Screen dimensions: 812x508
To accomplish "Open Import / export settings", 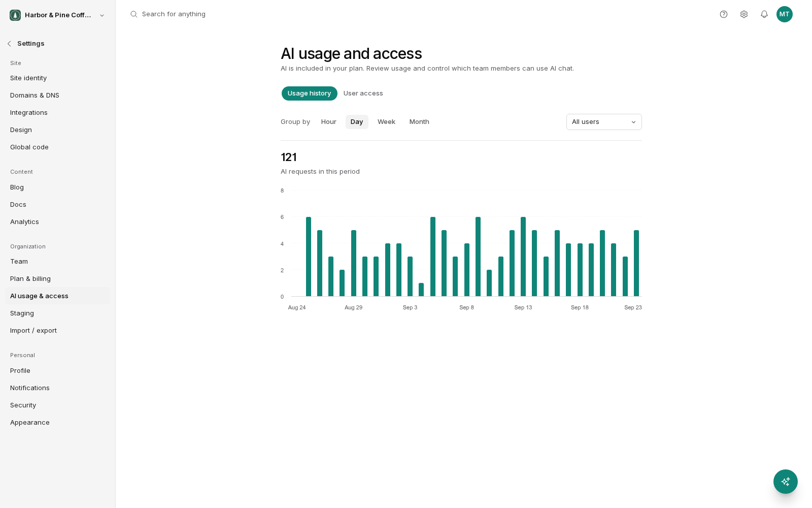I will [x=57, y=331].
